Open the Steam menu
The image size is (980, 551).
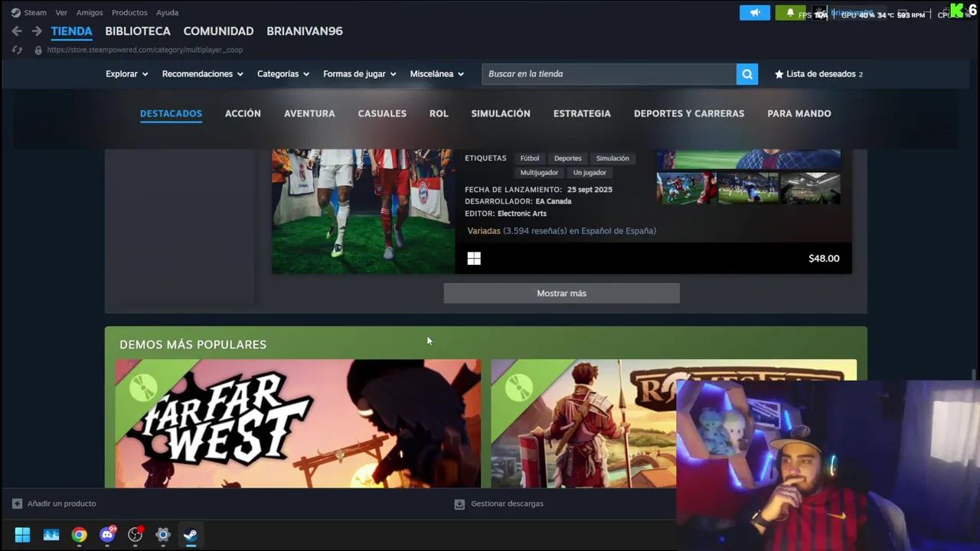click(x=35, y=12)
